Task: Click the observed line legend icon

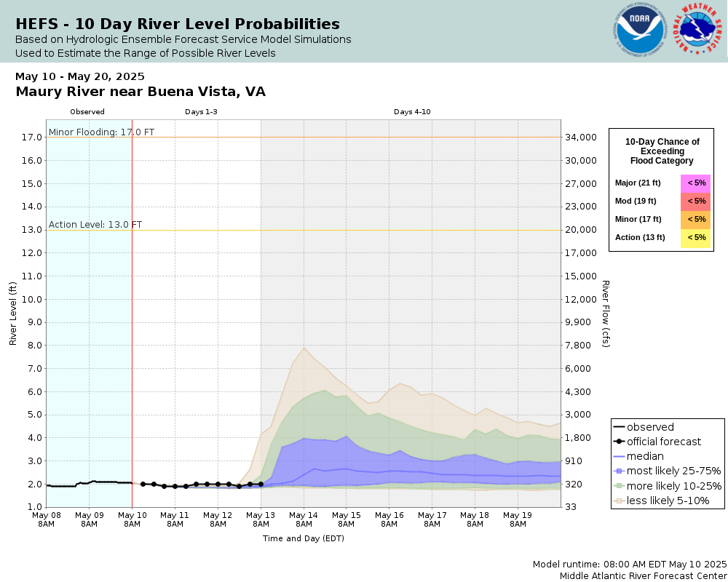Action: [619, 427]
